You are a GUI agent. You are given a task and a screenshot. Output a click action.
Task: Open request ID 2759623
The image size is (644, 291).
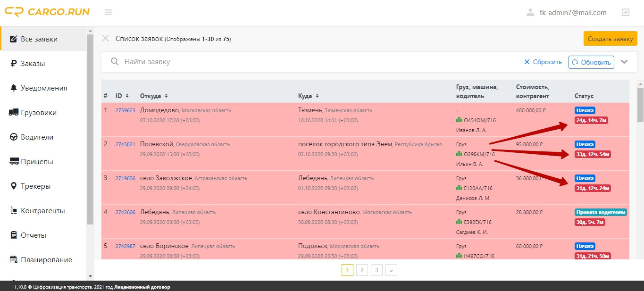point(125,110)
